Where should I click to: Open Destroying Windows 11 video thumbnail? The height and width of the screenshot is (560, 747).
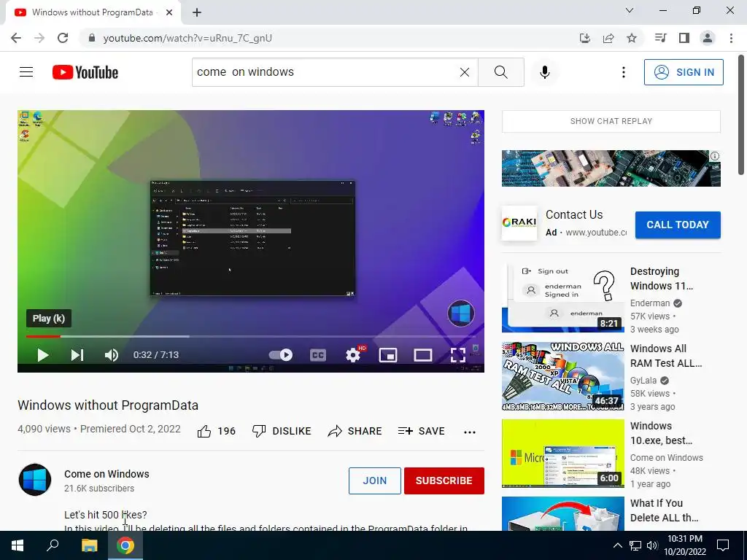[x=562, y=297]
